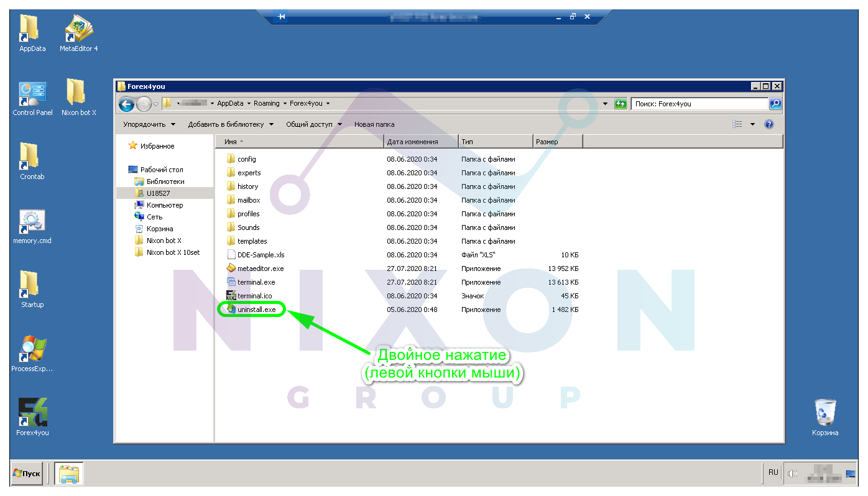
Task: Go back with the Explorer back arrow
Action: 126,104
